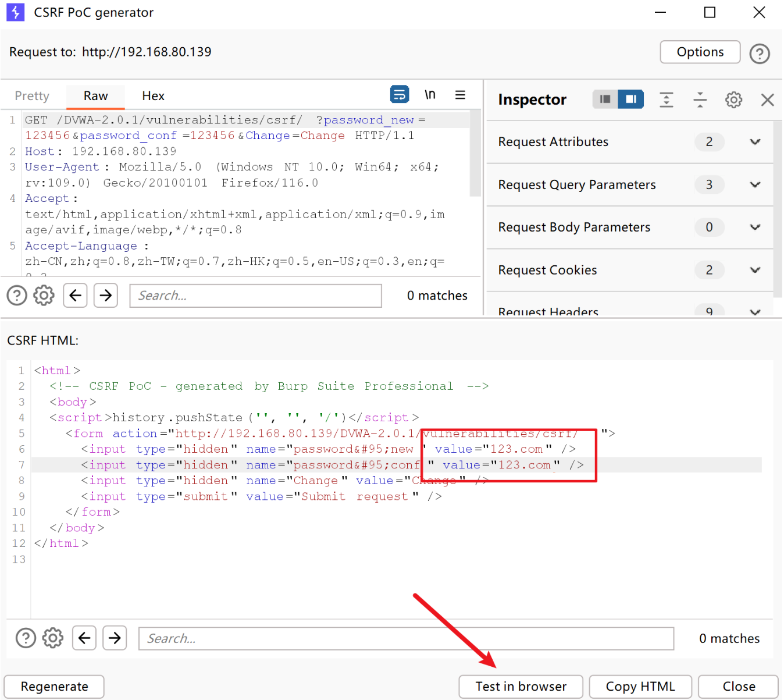Image resolution: width=784 pixels, height=700 pixels.
Task: Switch to the Hex tab
Action: [154, 96]
